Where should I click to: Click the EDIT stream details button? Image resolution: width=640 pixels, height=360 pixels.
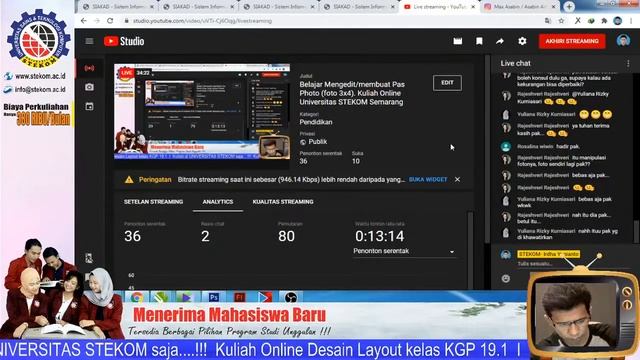tap(447, 83)
